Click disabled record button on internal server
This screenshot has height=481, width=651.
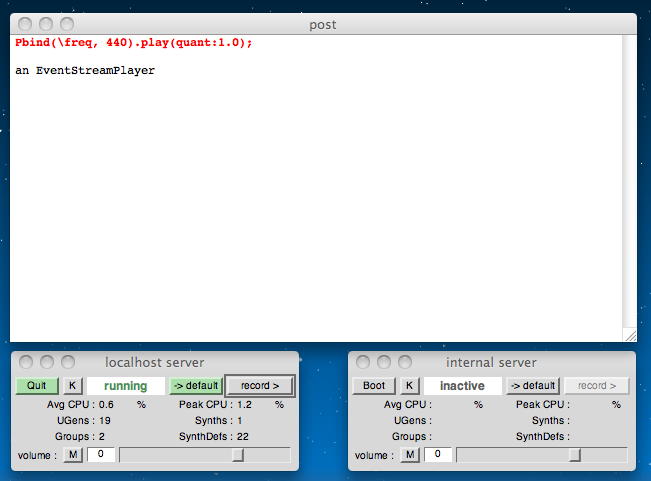(x=597, y=386)
